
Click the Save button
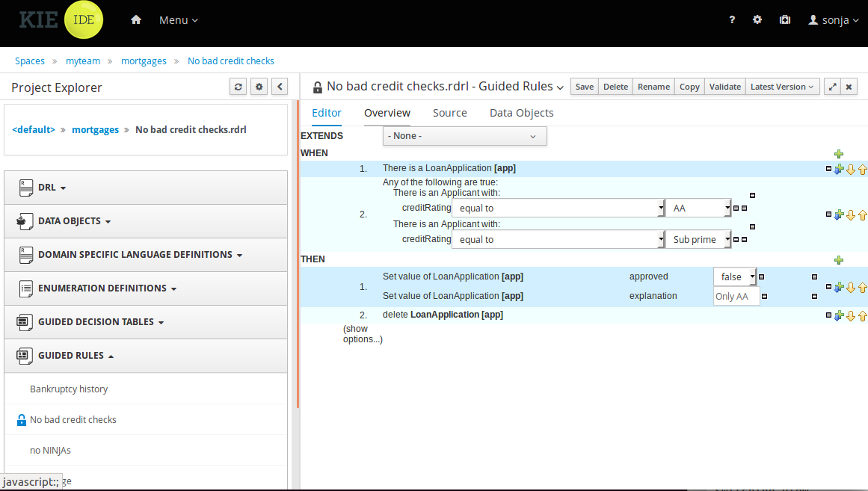pyautogui.click(x=584, y=87)
